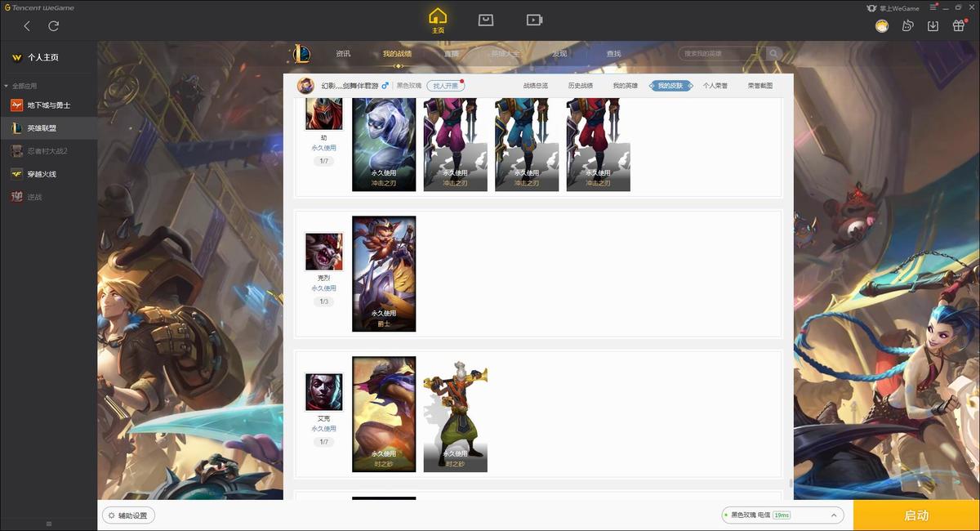Open the live video icon at top center

(x=534, y=20)
